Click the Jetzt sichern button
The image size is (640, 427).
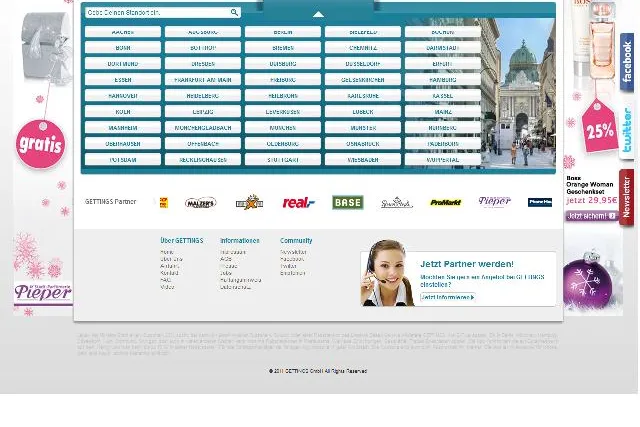[x=591, y=216]
